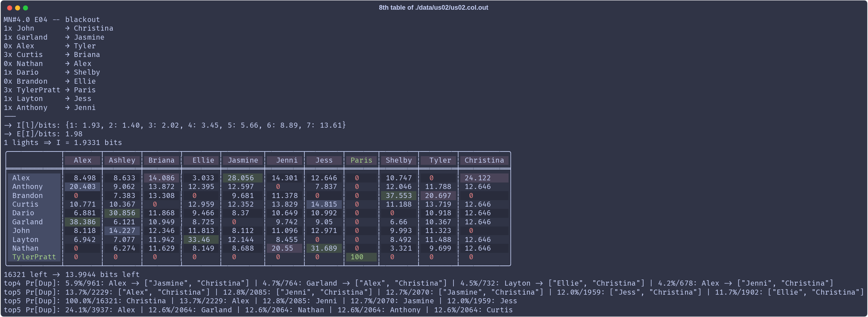Click the cell value '20.55'
Viewport: 868px width, 317px height.
pos(285,248)
